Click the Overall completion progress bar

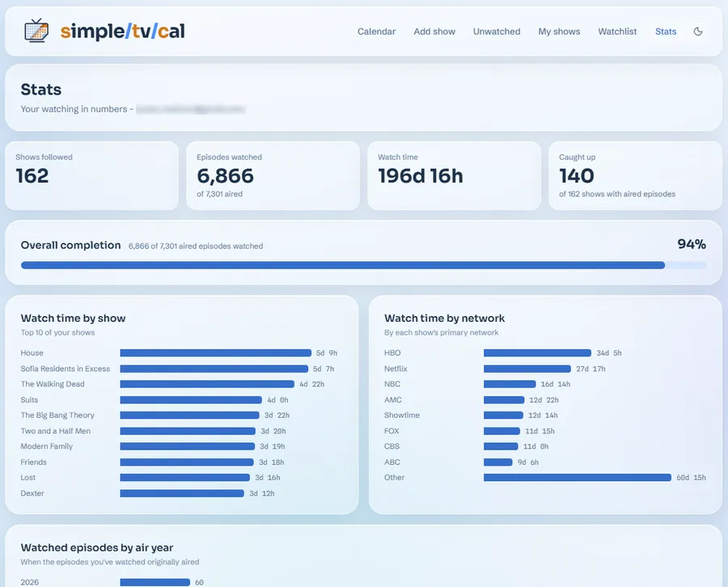click(x=363, y=265)
